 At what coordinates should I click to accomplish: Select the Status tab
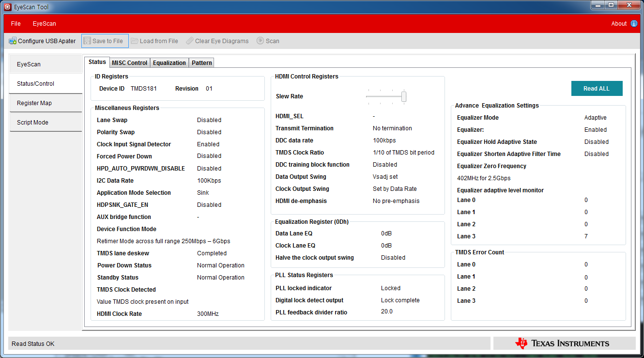pyautogui.click(x=97, y=62)
